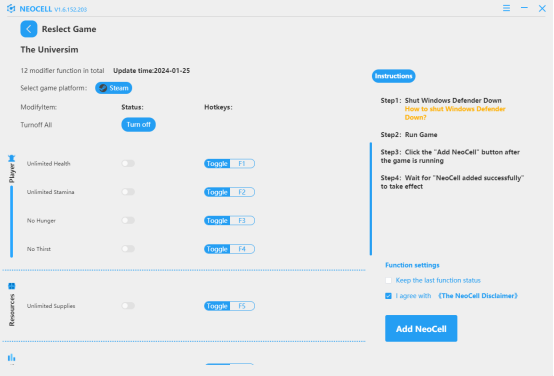This screenshot has width=554, height=376.
Task: Click the Turn off button
Action: pyautogui.click(x=138, y=125)
